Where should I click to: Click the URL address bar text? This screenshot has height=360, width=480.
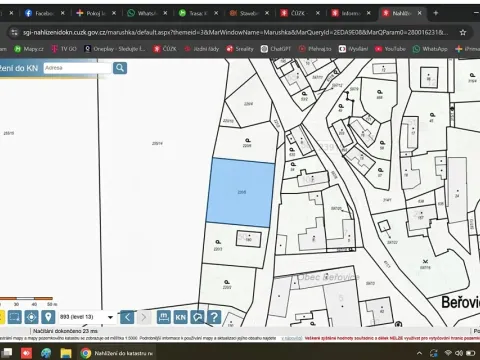tap(235, 32)
